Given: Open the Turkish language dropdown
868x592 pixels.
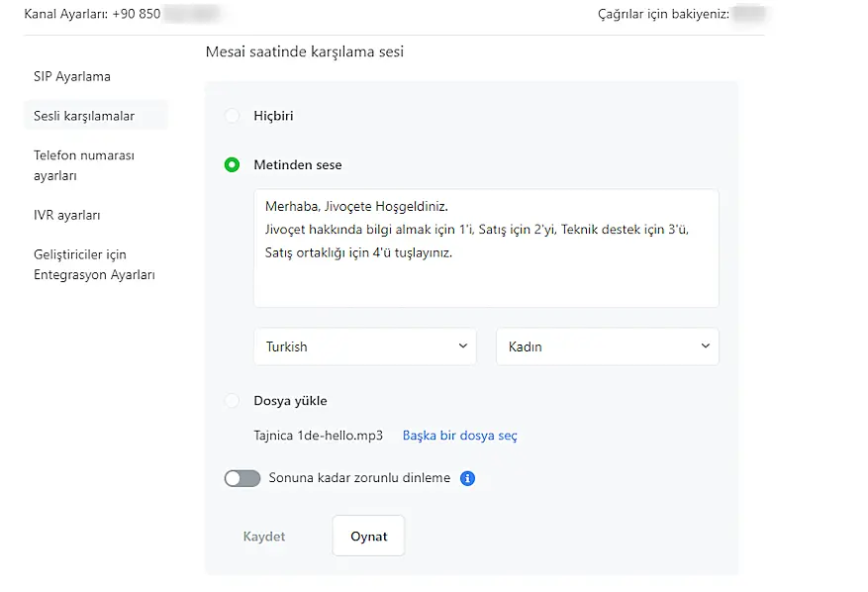Looking at the screenshot, I should coord(365,346).
